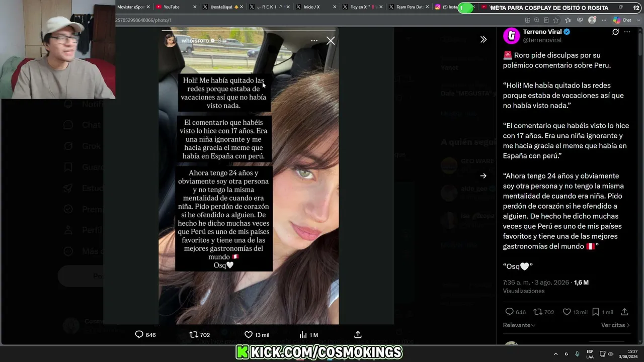
Task: Open Ver citas link
Action: coord(615,325)
